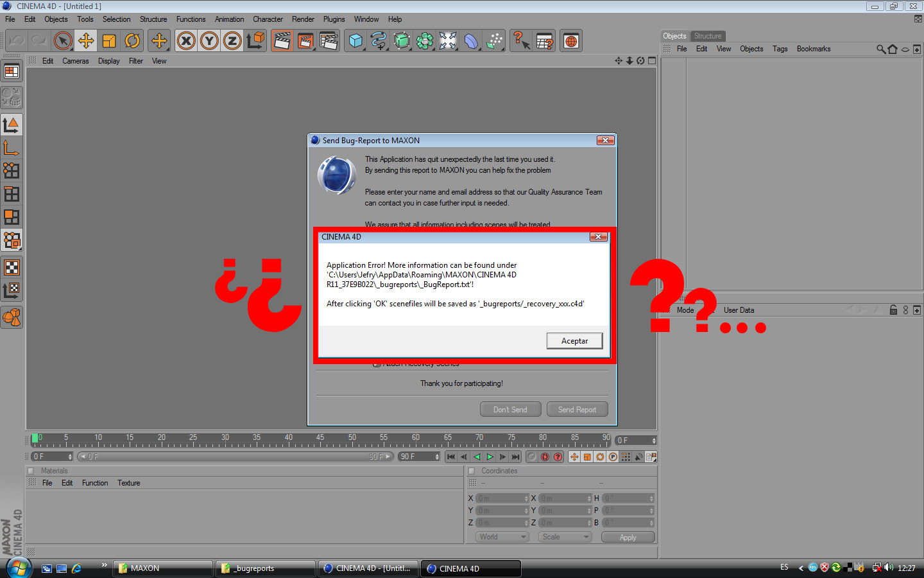The height and width of the screenshot is (578, 924).
Task: Open User Data menu in Attribute Manager
Action: [x=739, y=310]
